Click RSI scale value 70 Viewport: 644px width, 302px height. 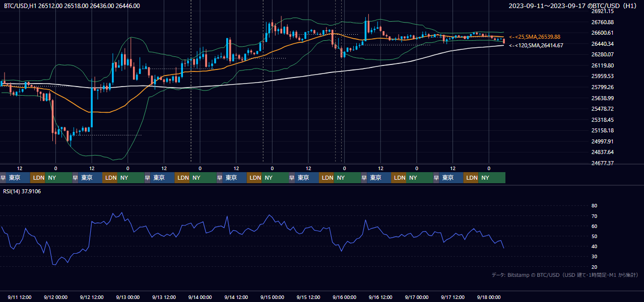click(x=594, y=216)
